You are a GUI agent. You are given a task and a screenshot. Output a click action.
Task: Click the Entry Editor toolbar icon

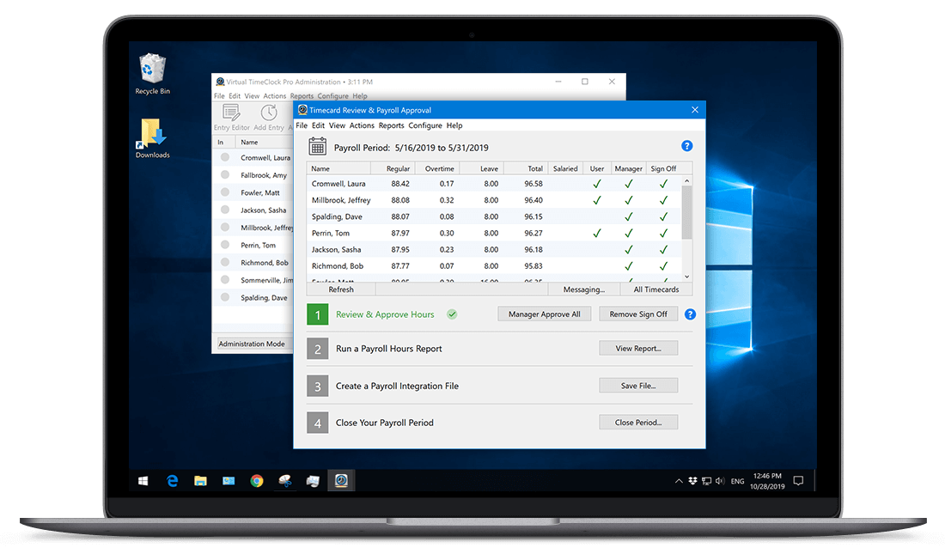click(x=231, y=113)
